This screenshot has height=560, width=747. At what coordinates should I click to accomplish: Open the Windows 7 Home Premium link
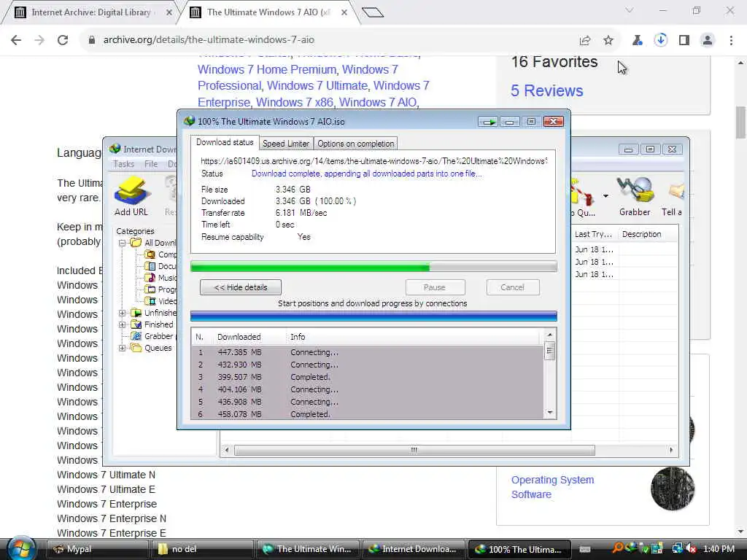tap(268, 69)
